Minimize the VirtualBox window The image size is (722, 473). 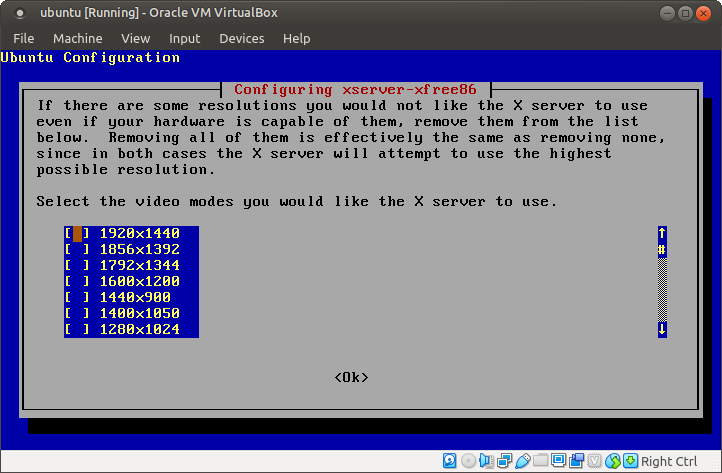click(667, 13)
